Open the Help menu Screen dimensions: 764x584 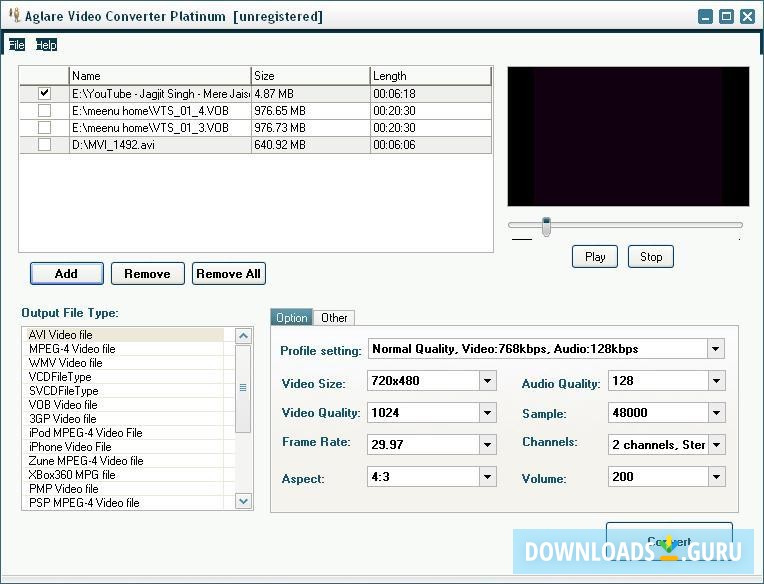coord(46,45)
